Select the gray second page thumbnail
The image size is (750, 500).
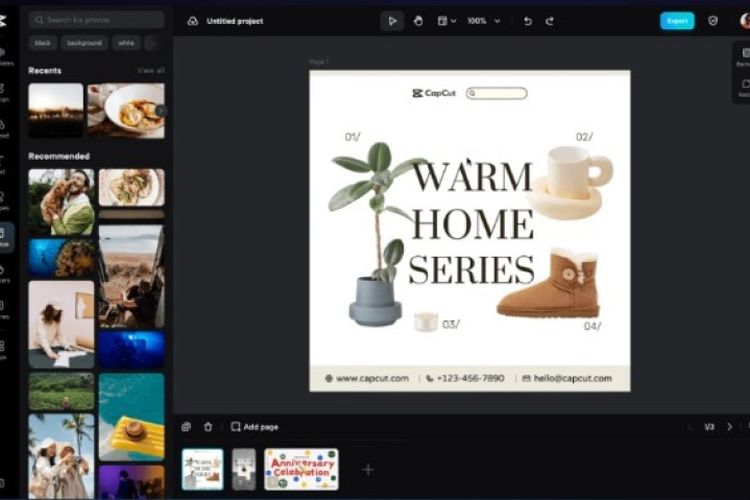pyautogui.click(x=244, y=469)
